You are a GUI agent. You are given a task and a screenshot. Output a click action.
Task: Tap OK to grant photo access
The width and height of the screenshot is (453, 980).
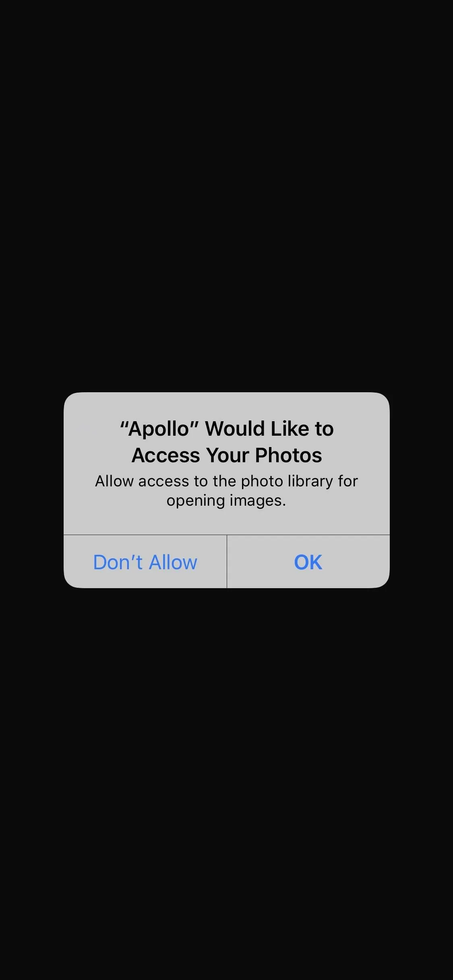(308, 562)
